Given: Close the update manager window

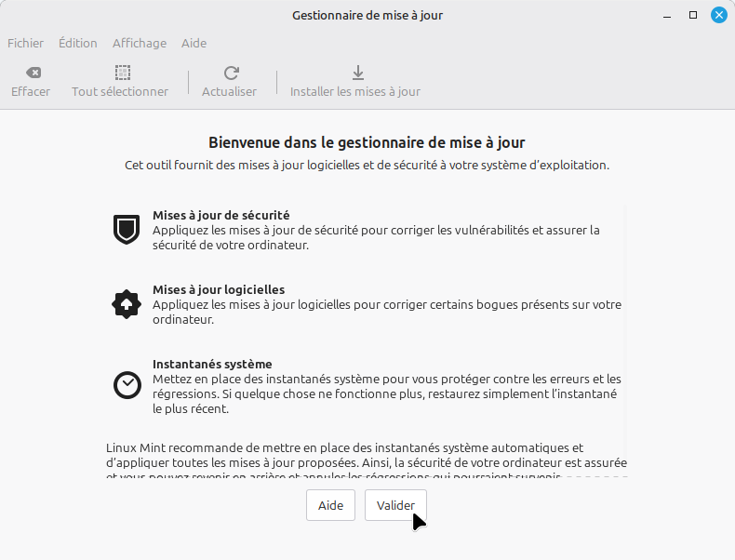Looking at the screenshot, I should tap(719, 16).
